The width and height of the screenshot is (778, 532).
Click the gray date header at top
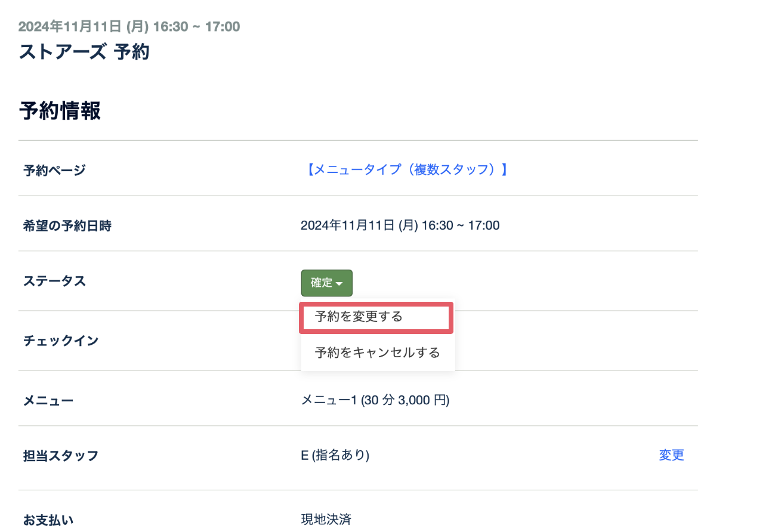(x=129, y=27)
